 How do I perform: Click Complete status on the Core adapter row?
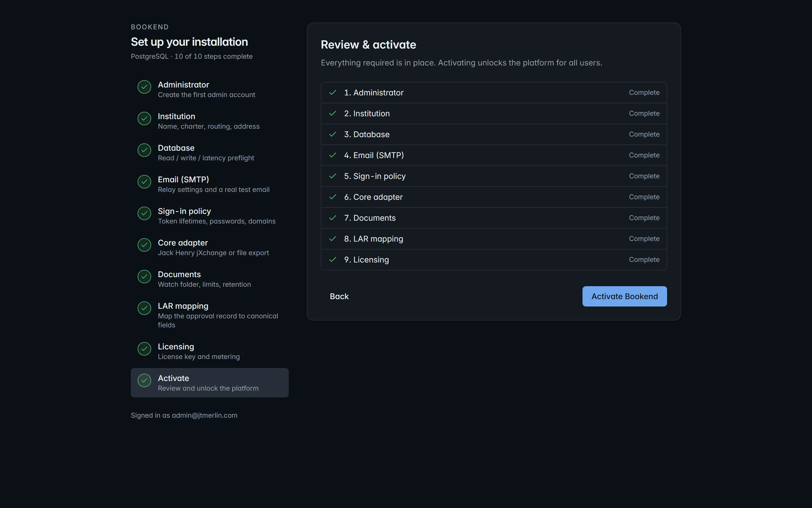pyautogui.click(x=644, y=197)
